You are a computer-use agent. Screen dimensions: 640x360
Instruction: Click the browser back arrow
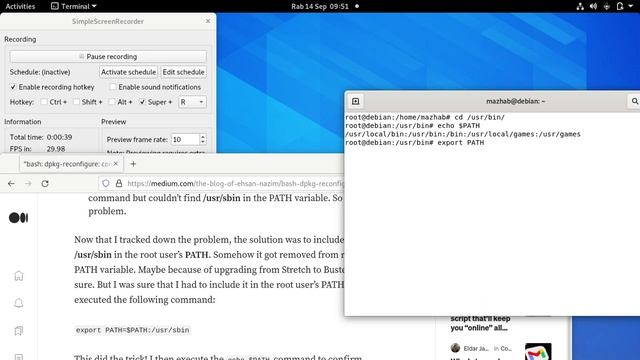pos(11,183)
